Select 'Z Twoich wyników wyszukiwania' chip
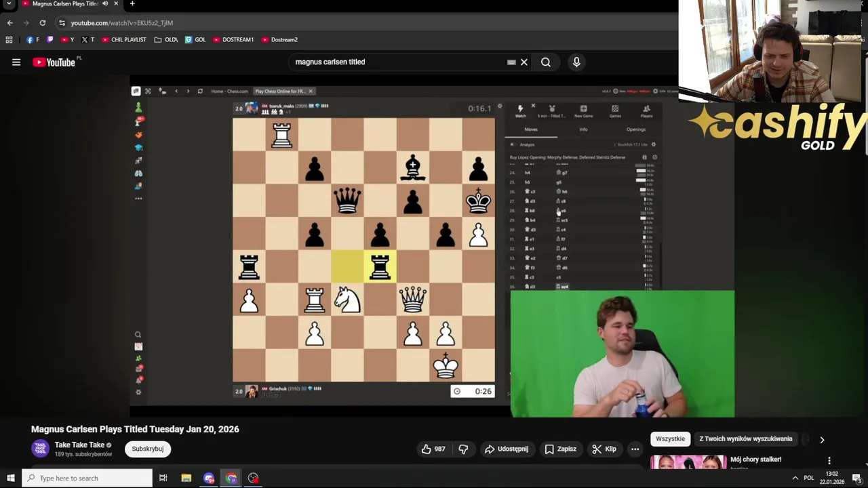The width and height of the screenshot is (868, 488). pos(746,439)
